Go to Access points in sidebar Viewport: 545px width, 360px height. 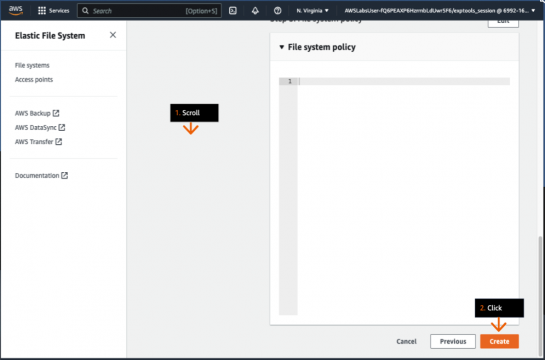(34, 80)
